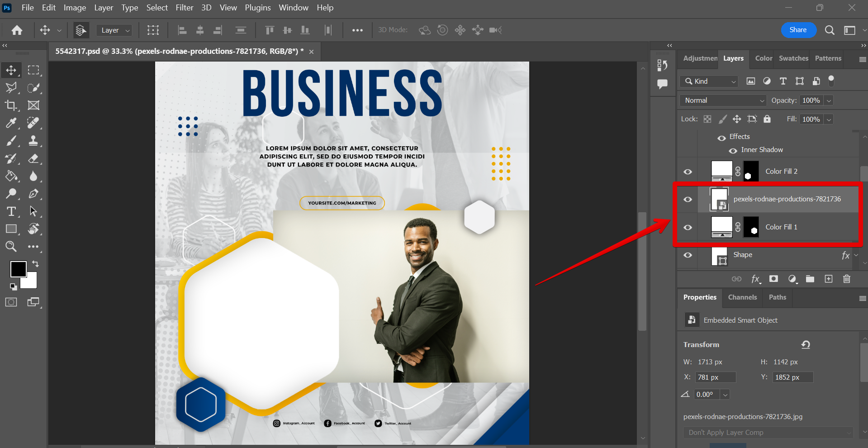This screenshot has height=448, width=868.
Task: Select the Clone Stamp tool
Action: tap(33, 141)
